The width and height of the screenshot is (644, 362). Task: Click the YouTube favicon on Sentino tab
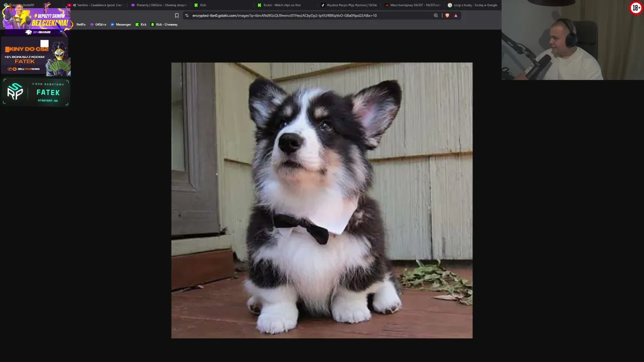pyautogui.click(x=69, y=5)
